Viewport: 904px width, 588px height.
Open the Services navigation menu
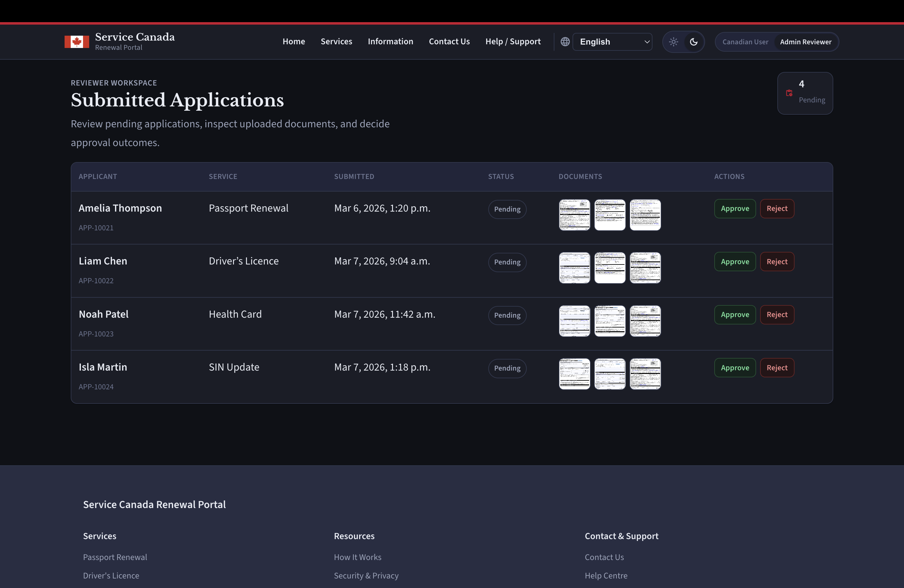[x=336, y=42]
